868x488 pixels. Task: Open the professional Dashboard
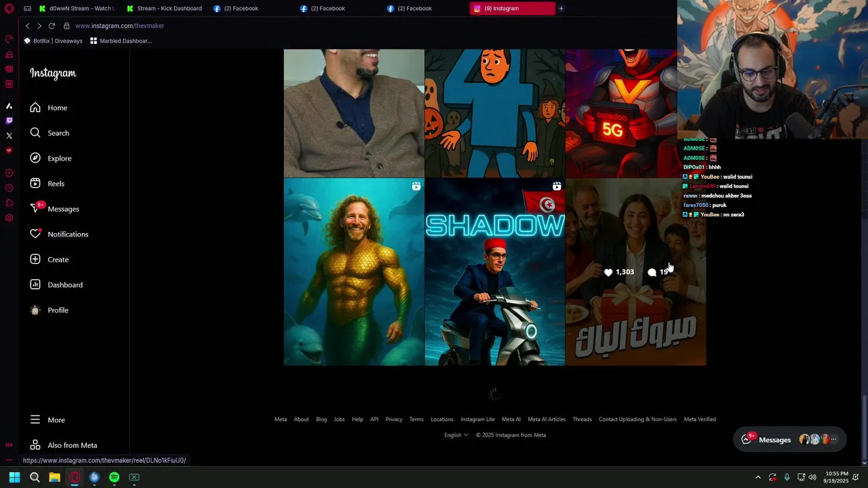pos(56,285)
